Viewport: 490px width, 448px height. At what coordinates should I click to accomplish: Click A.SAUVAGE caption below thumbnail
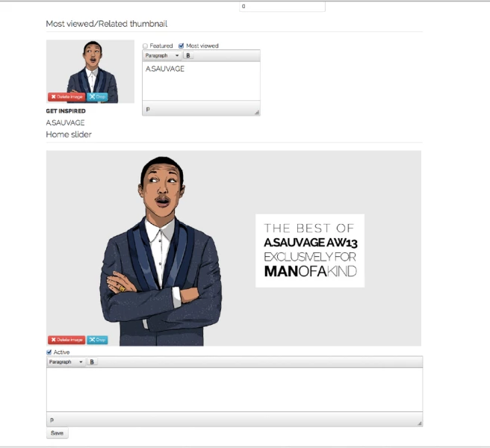[x=65, y=122]
